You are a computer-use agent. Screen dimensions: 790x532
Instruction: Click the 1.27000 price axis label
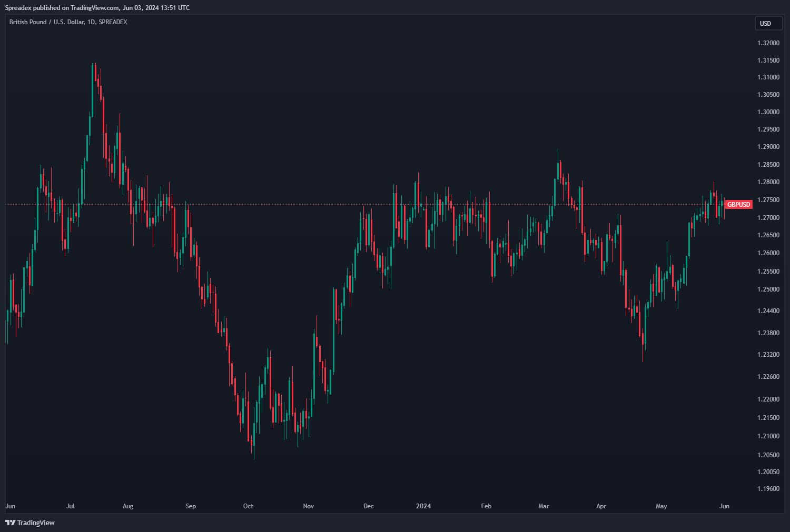pos(768,218)
